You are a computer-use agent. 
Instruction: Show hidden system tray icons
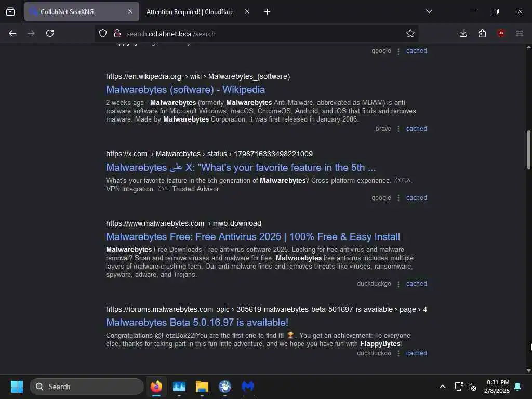pos(443,387)
